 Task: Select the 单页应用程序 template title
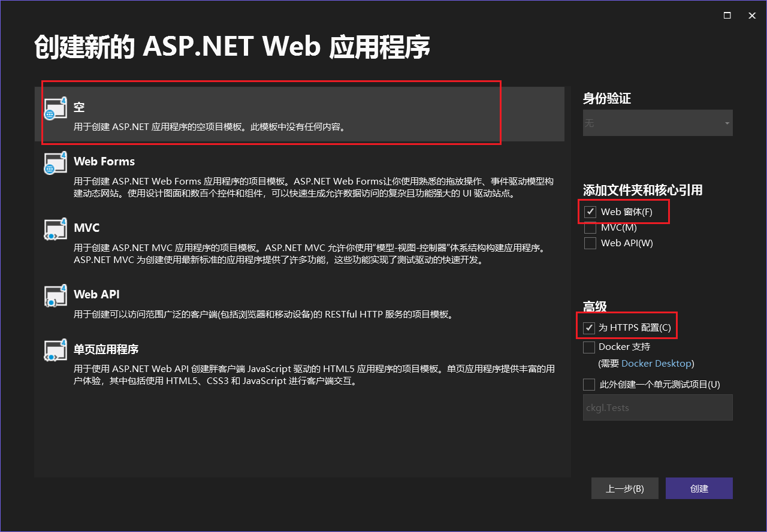click(106, 349)
